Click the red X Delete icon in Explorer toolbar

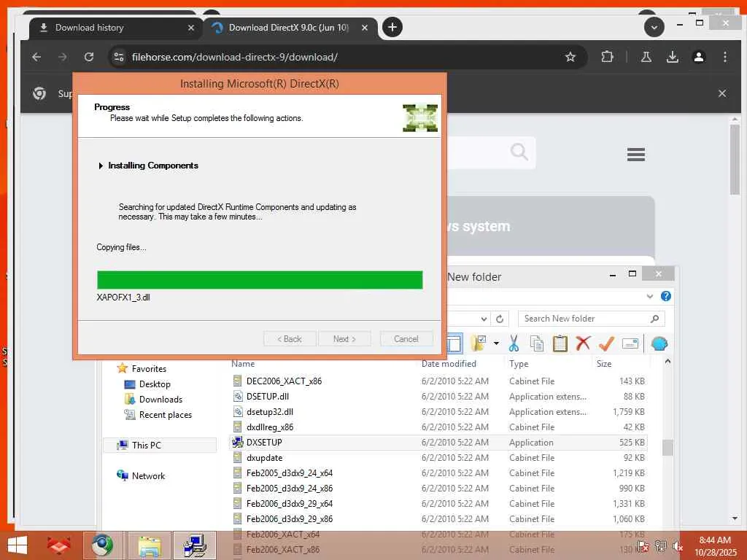[583, 343]
